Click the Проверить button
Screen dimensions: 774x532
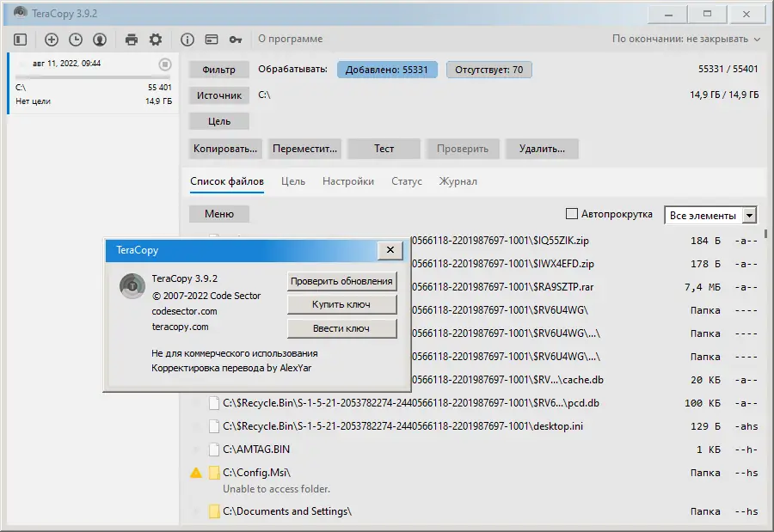coord(463,149)
